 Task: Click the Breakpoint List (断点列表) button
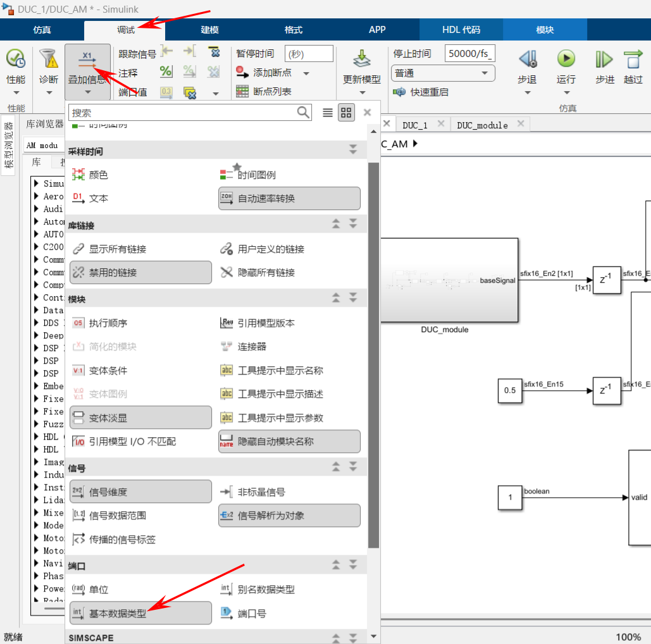pyautogui.click(x=264, y=92)
